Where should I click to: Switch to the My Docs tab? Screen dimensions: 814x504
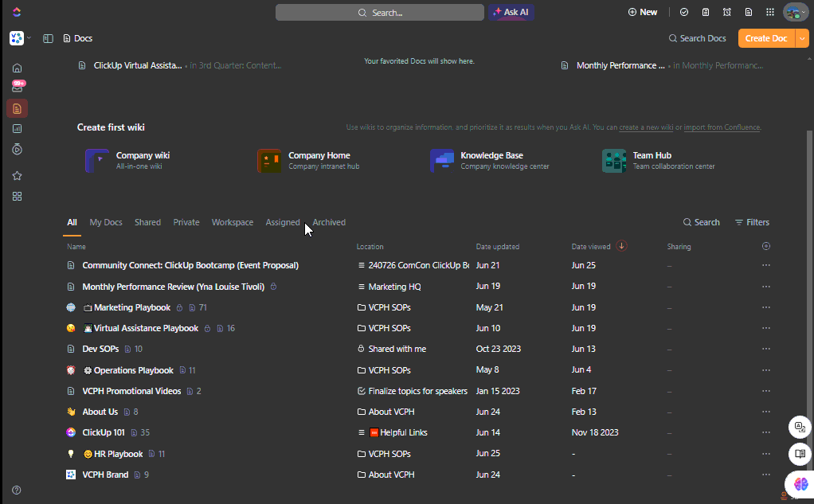(106, 222)
